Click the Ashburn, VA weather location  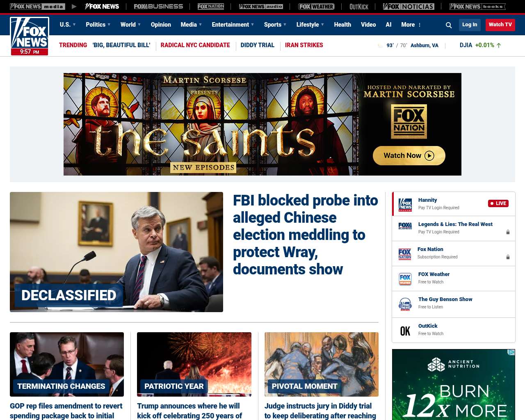tap(425, 46)
